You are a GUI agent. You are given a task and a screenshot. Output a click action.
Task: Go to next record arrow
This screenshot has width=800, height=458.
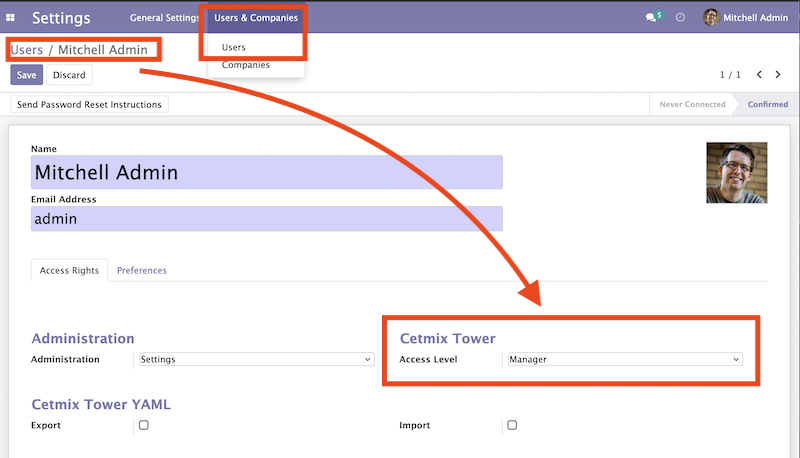[x=779, y=75]
